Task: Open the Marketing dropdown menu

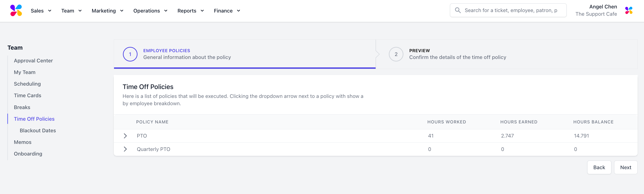Action: (x=107, y=11)
